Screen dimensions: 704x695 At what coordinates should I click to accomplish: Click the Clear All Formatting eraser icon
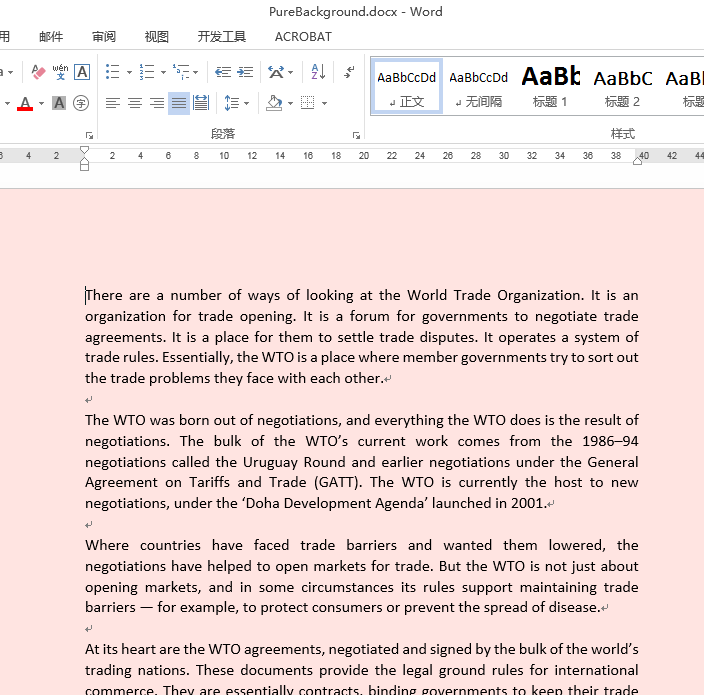(x=38, y=72)
